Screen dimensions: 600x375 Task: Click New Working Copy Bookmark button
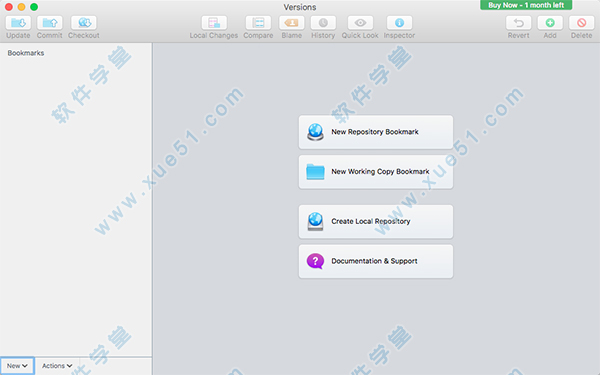coord(376,172)
